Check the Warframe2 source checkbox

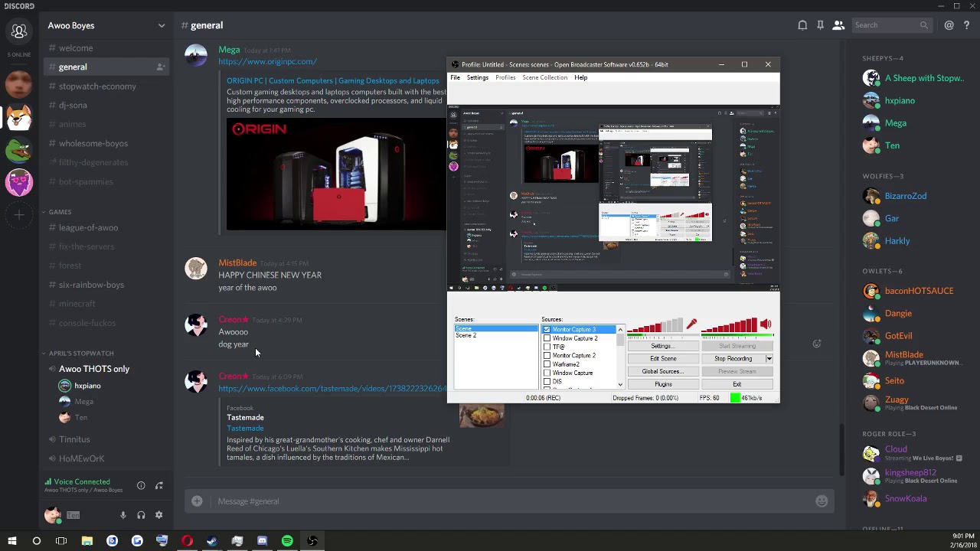tap(547, 364)
